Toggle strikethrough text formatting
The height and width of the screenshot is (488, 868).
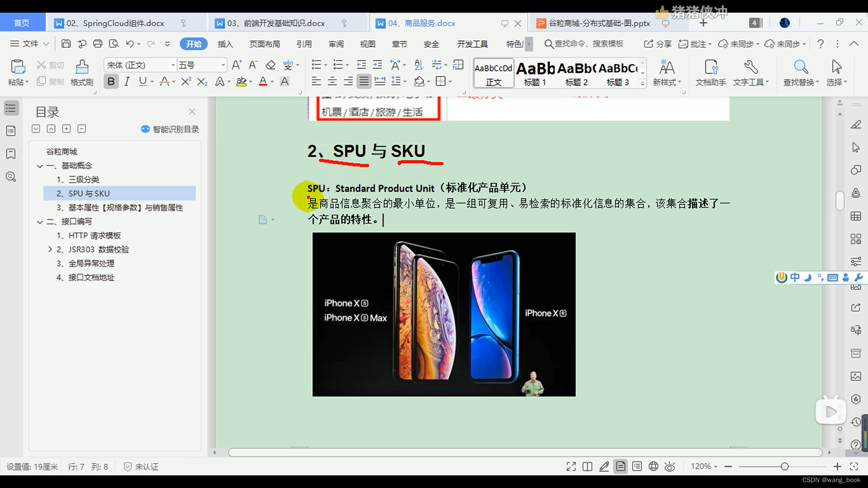click(165, 81)
